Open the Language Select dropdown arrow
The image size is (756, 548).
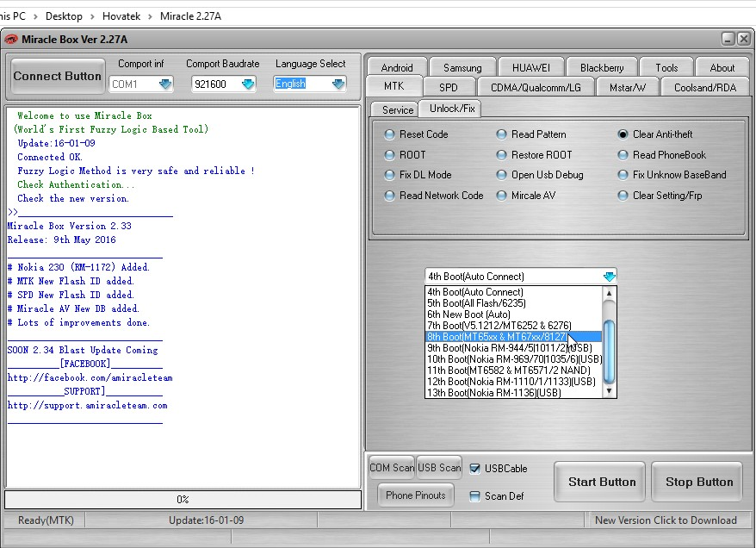tap(338, 84)
